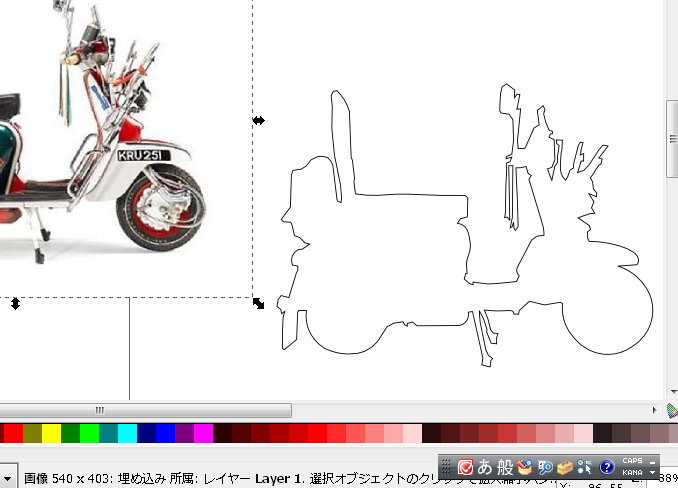The height and width of the screenshot is (488, 678).
Task: Click the language bar drag grip handle
Action: (x=447, y=467)
